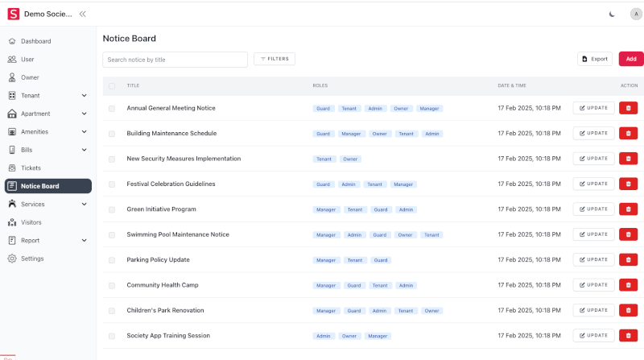Toggle the select-all checkbox in table header
The image size is (644, 360).
click(112, 85)
